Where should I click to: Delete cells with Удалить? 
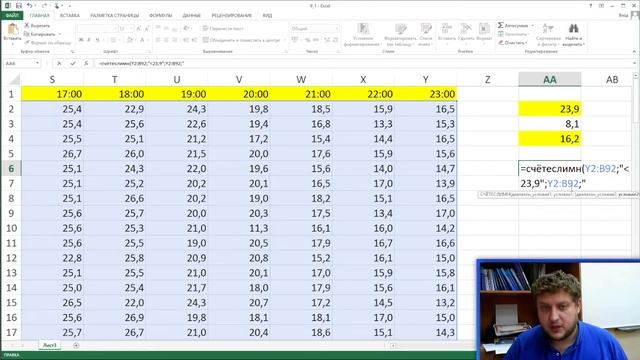(466, 33)
